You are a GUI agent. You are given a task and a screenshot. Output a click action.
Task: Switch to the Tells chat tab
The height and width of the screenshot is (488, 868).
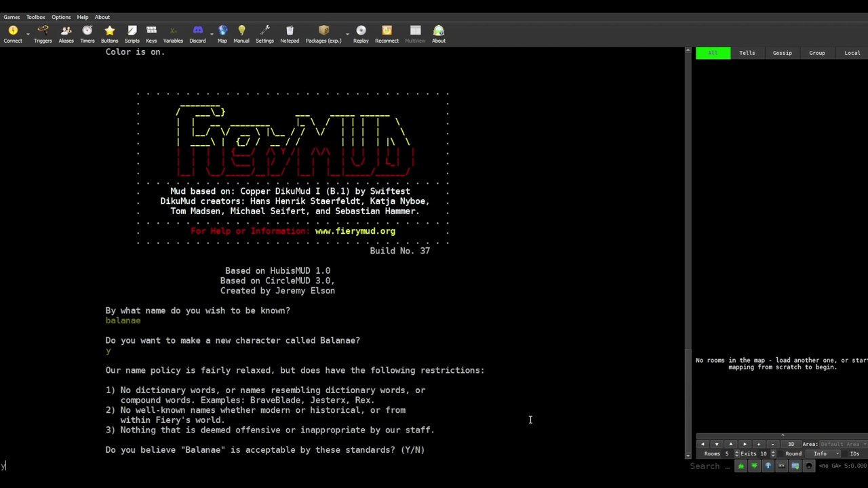coord(747,53)
